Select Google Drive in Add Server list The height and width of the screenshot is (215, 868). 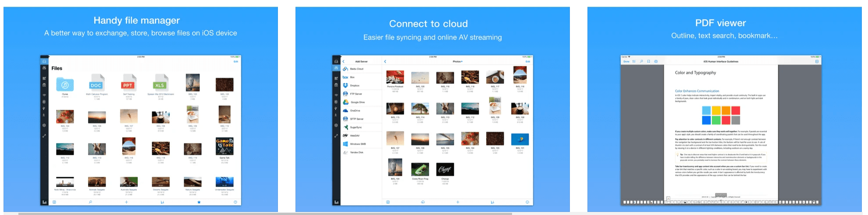pyautogui.click(x=357, y=102)
